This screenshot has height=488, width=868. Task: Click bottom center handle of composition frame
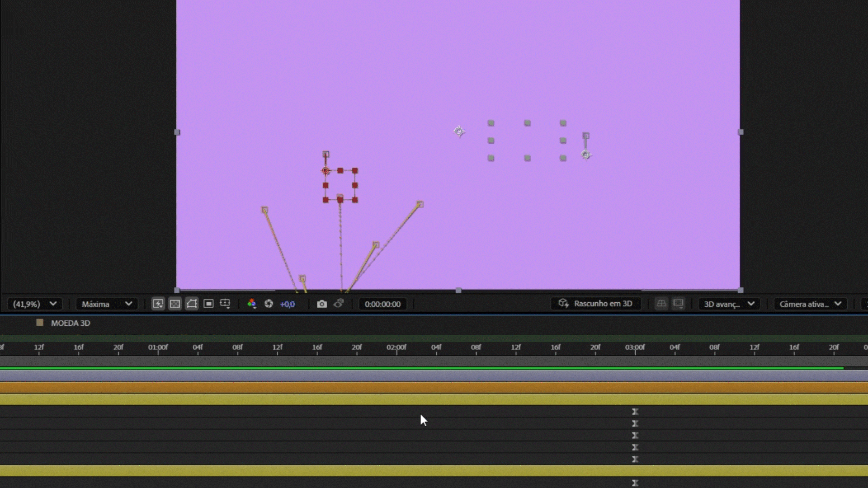(458, 290)
